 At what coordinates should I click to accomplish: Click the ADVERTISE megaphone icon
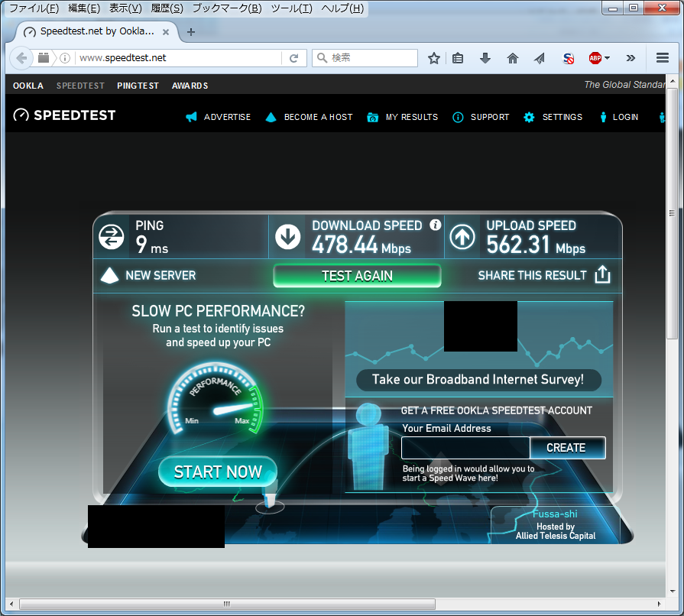(191, 117)
